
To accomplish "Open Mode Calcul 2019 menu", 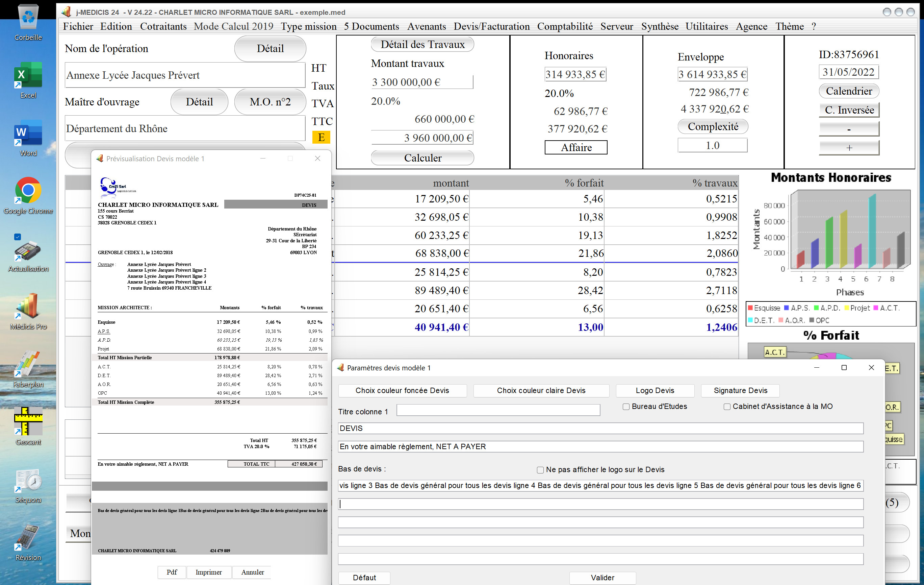I will tap(233, 26).
